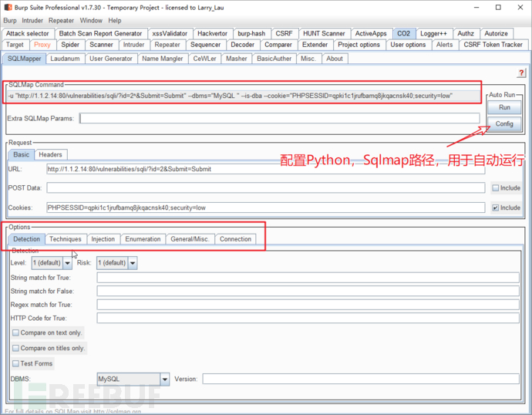The image size is (532, 415).
Task: Open the Burp menu
Action: point(10,21)
